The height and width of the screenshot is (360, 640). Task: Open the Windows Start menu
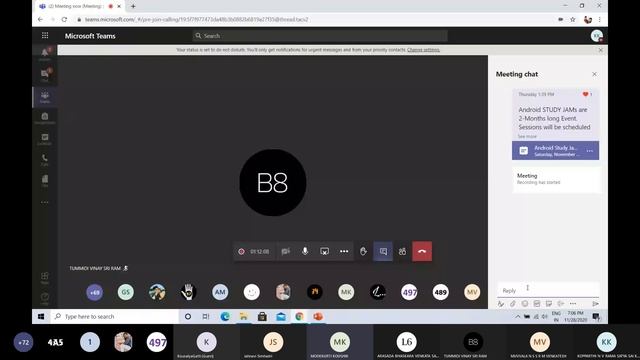click(x=41, y=316)
